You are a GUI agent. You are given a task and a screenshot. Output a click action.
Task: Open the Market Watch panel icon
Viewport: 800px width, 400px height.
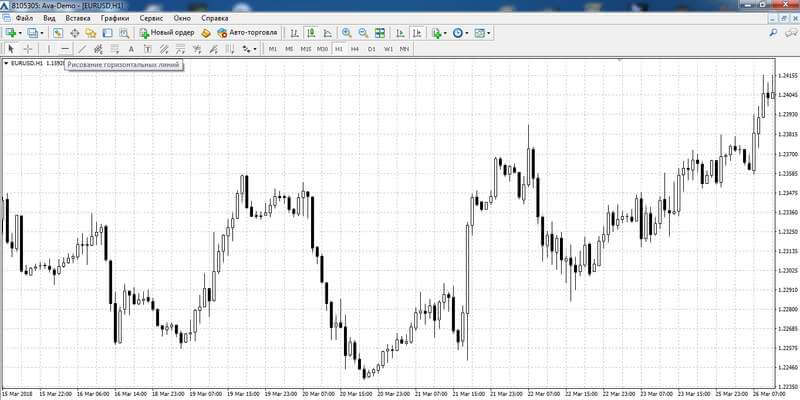(58, 33)
